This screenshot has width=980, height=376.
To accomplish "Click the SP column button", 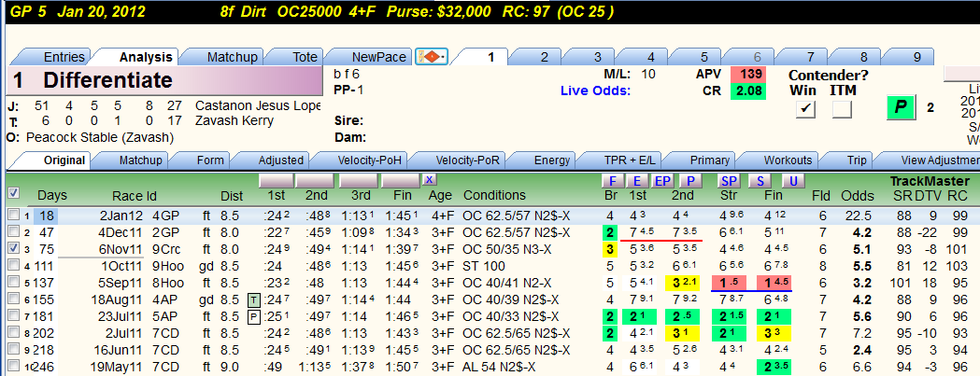I will point(729,181).
